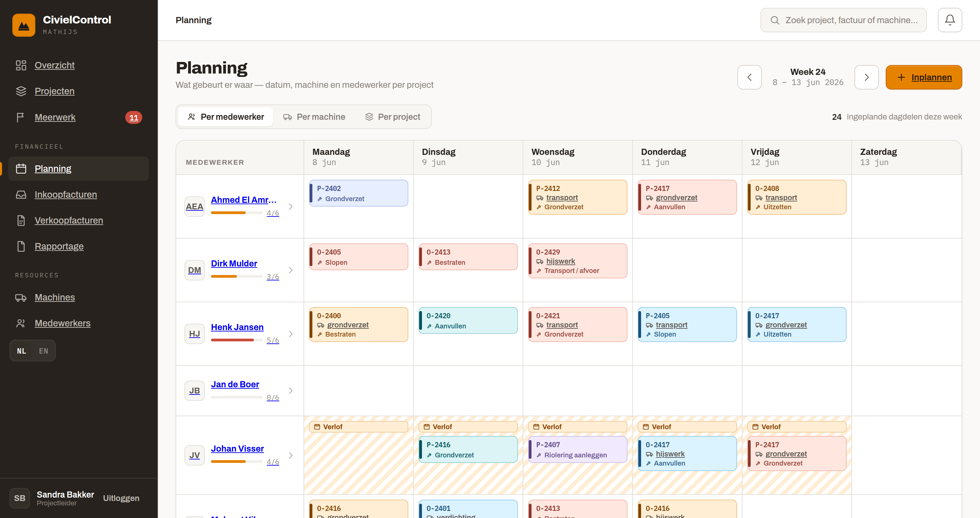Click the search magnifier icon
The width and height of the screenshot is (980, 518).
774,20
